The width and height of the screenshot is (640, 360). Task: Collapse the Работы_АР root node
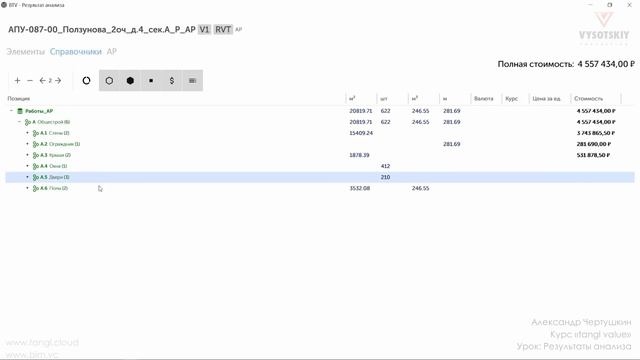tap(11, 111)
